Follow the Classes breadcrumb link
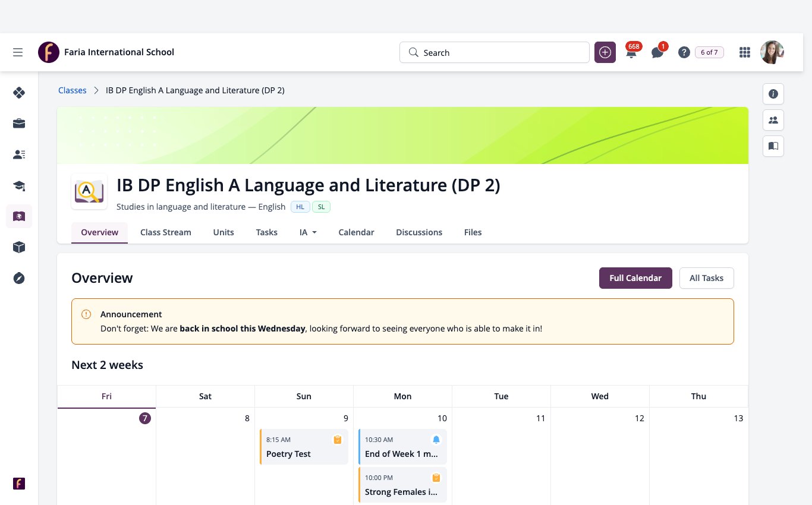 click(73, 90)
